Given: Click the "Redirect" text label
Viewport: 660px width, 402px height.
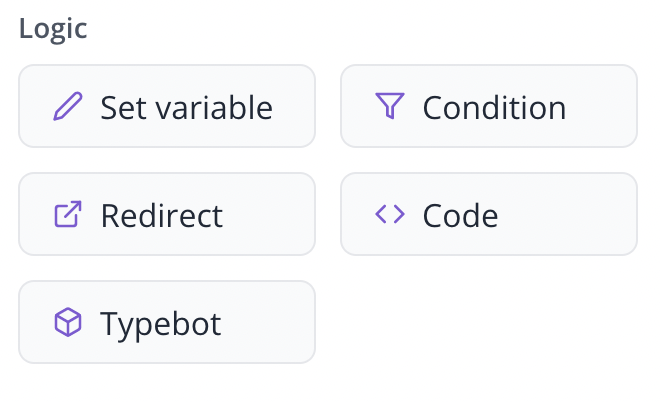Looking at the screenshot, I should 162,215.
